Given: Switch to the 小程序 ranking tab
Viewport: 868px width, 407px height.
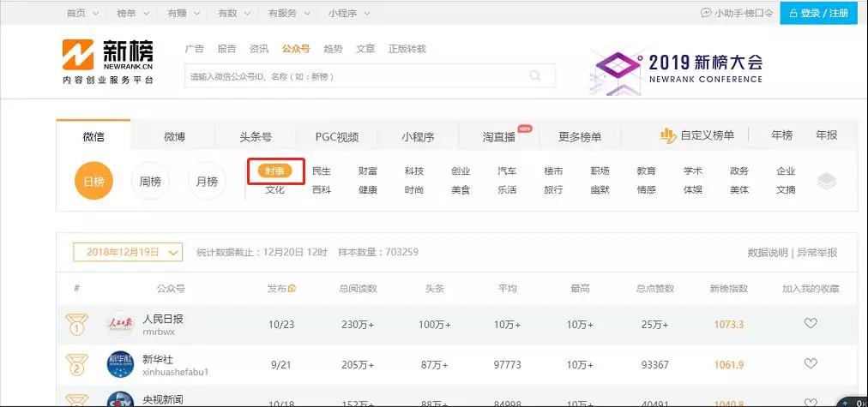Looking at the screenshot, I should 418,136.
